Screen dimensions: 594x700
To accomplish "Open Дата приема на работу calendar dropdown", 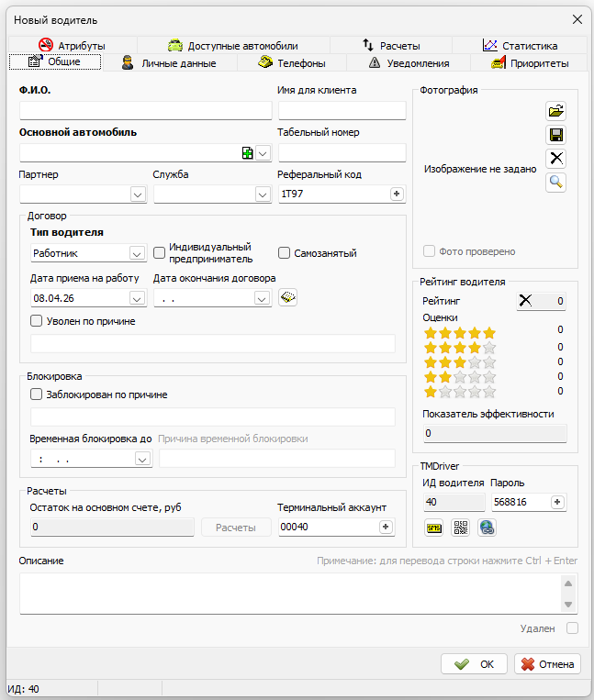I will point(137,298).
